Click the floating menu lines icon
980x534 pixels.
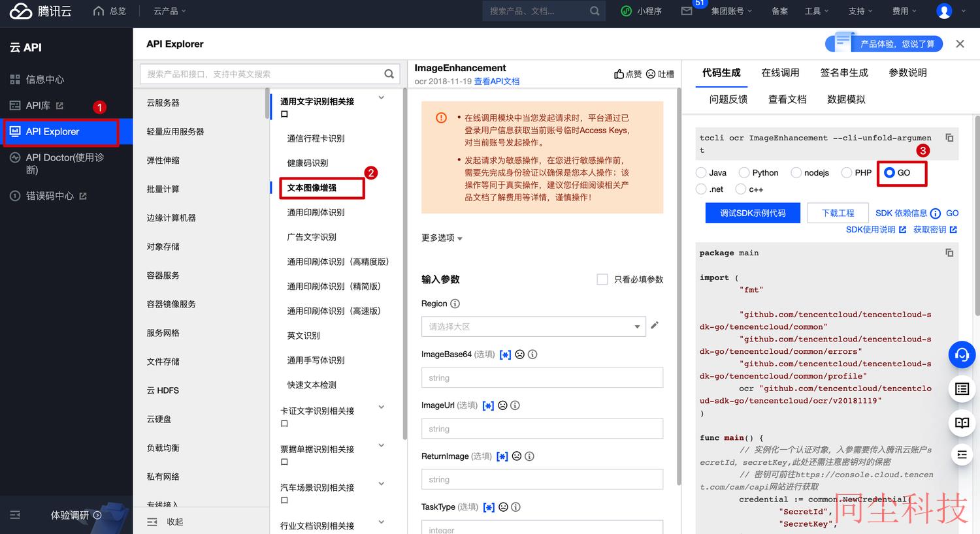point(962,454)
